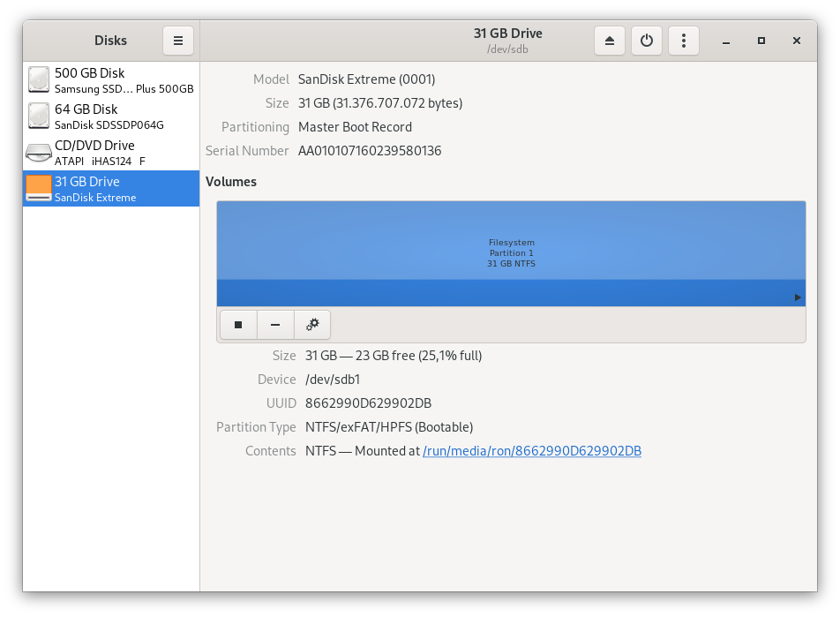Open the /run/media/ron mount point link
840x617 pixels.
532,451
